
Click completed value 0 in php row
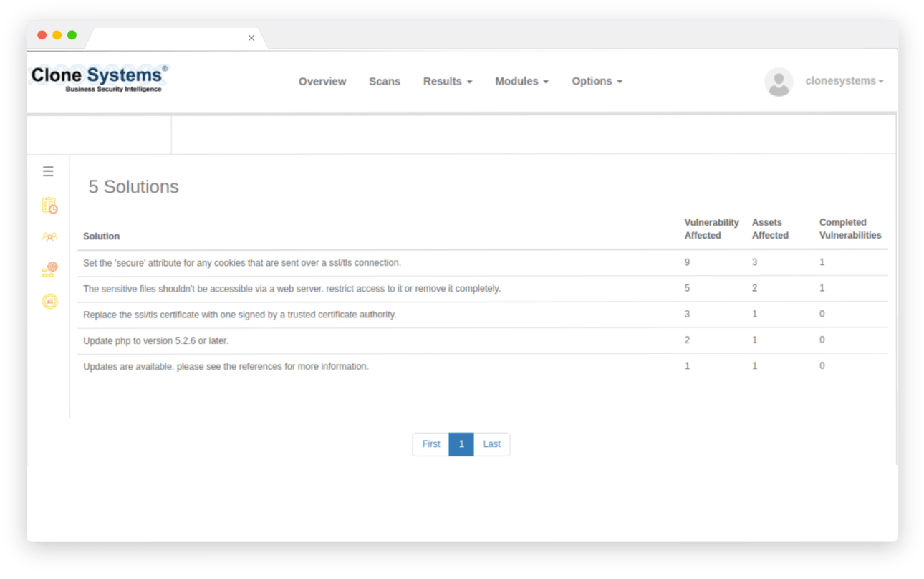[822, 340]
